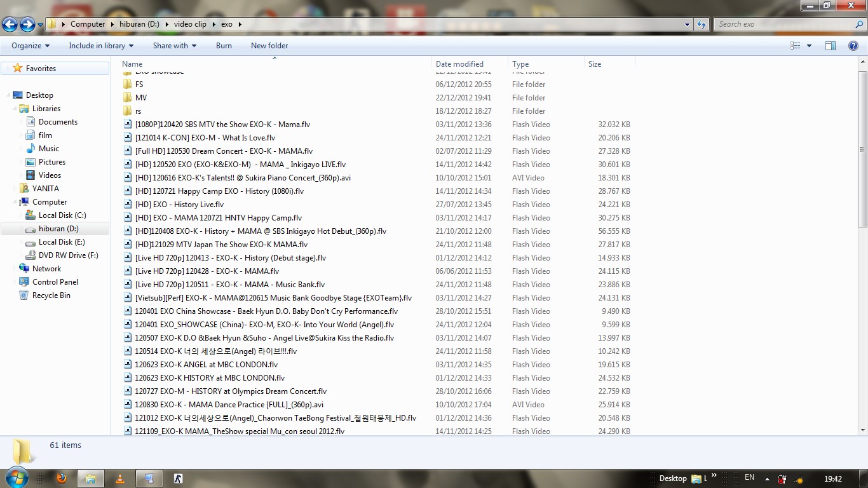Screen dimensions: 868x488
Task: Open Recycle Bin in navigation pane
Action: click(51, 295)
